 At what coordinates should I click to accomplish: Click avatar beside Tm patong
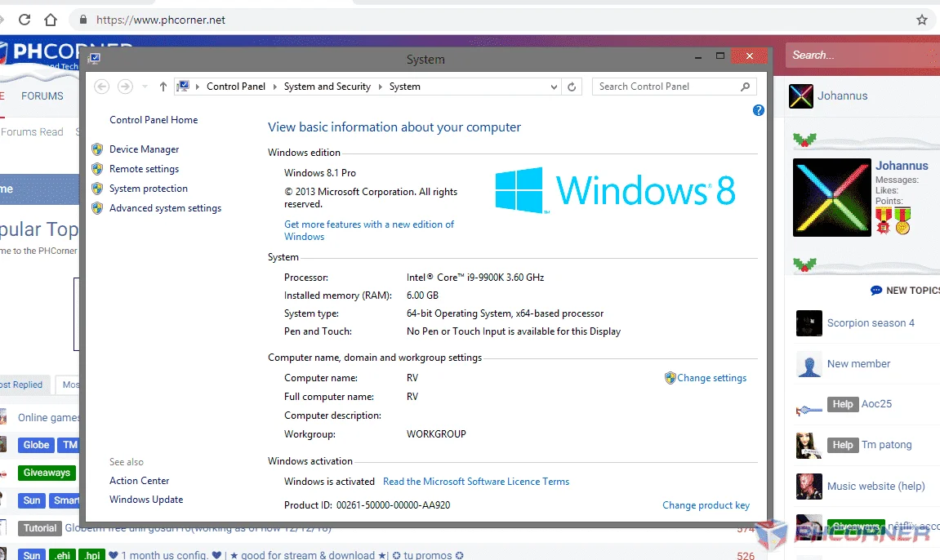coord(809,445)
